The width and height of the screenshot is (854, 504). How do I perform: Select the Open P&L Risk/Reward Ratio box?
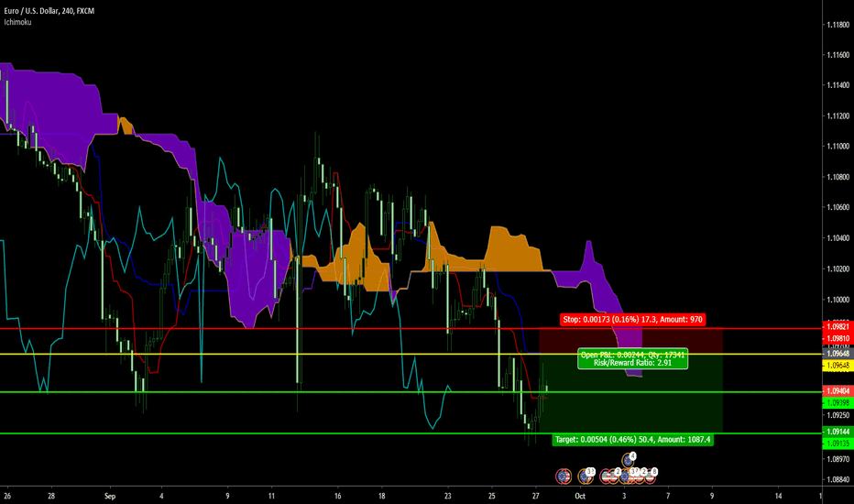coord(632,358)
